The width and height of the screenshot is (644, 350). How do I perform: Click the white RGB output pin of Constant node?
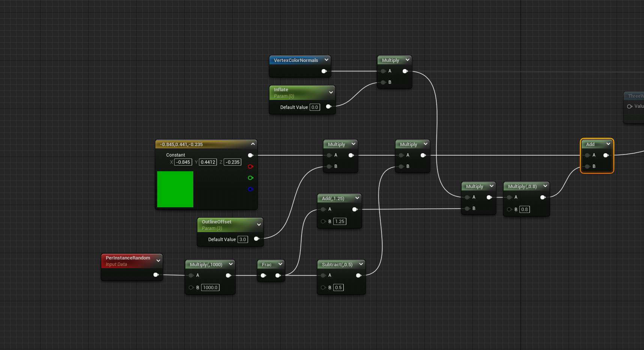[x=250, y=155]
